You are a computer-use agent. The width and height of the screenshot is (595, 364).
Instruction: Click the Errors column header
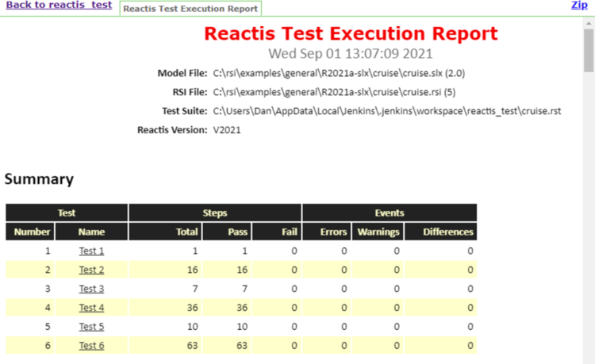(x=327, y=232)
